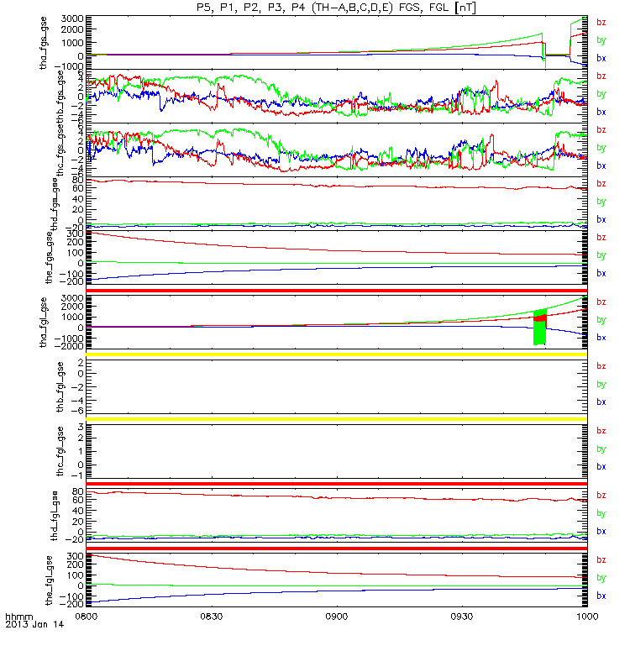Click by legend beside thd_fgl_gse panel
This screenshot has width=630, height=672.
tap(601, 514)
